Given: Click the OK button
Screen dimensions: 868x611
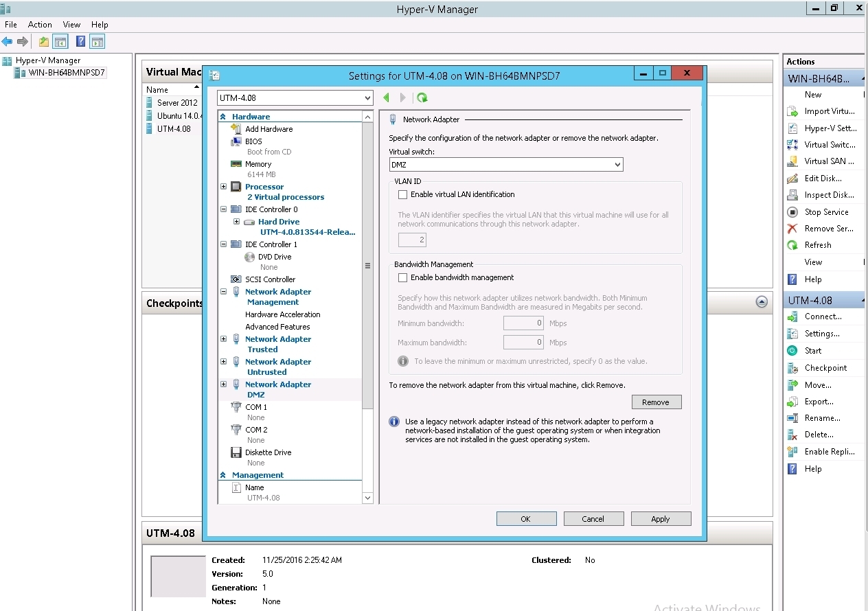Looking at the screenshot, I should click(525, 519).
